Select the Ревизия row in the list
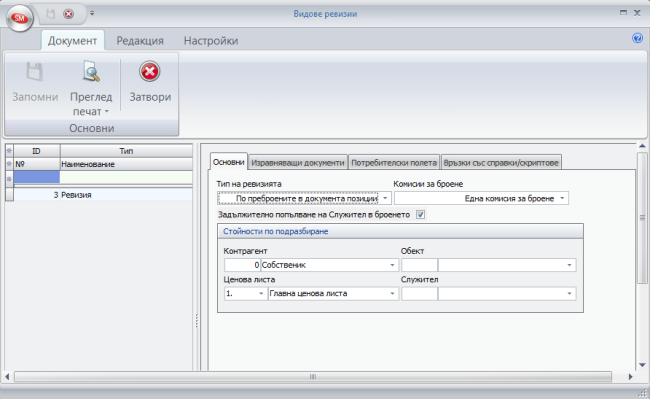 [x=103, y=195]
